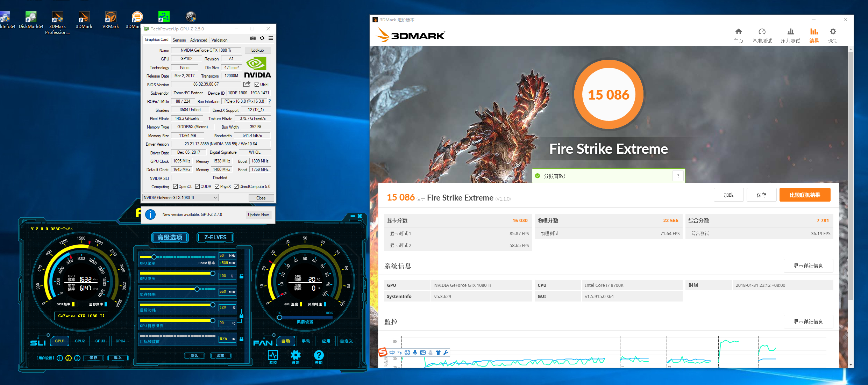Screen dimensions: 868x385
Task: Toggle the OpenCL checkbox in GPU-Z
Action: pyautogui.click(x=176, y=187)
